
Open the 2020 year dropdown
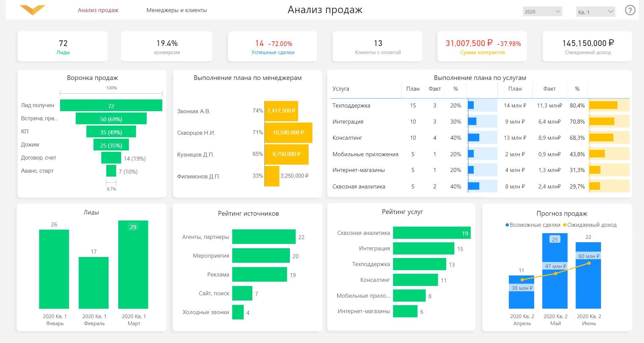pos(542,11)
